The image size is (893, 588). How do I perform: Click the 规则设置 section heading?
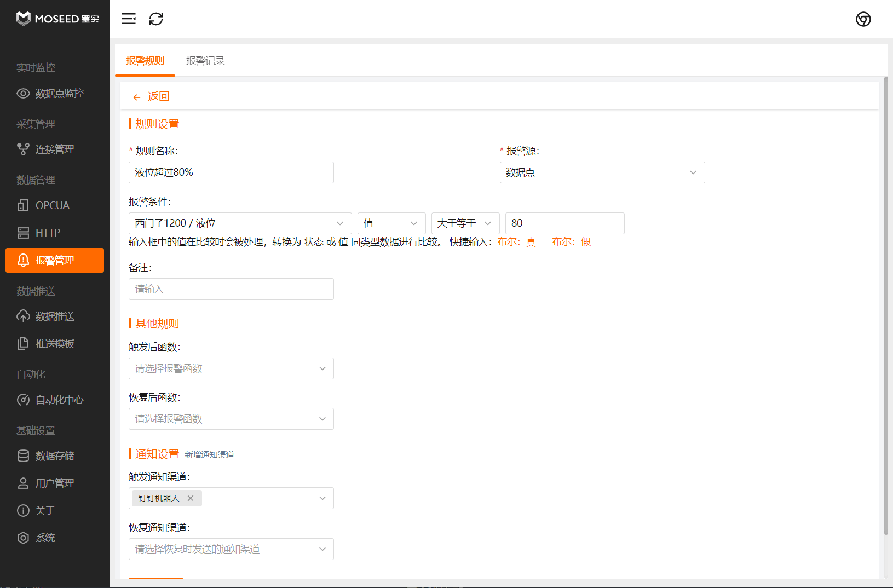tap(157, 124)
